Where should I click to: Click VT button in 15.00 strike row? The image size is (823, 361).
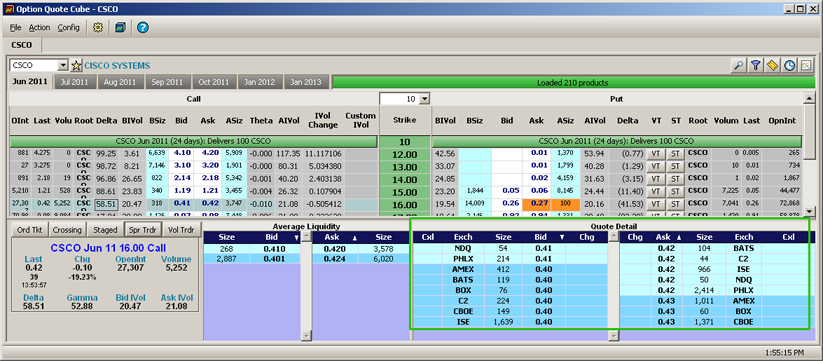[x=655, y=192]
